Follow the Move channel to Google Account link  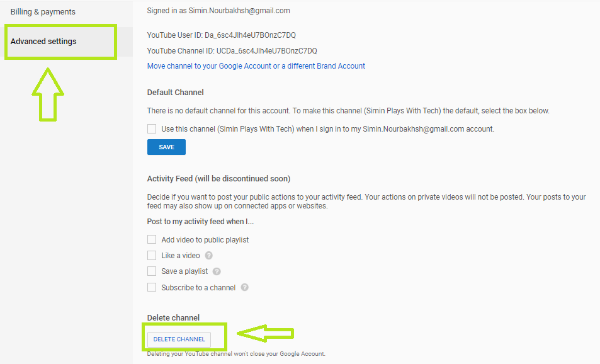point(256,66)
